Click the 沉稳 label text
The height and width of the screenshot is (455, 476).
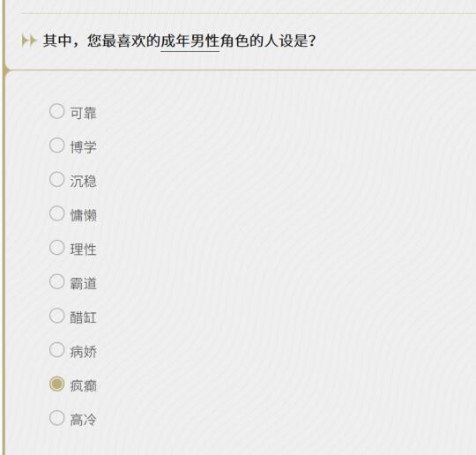tap(84, 182)
